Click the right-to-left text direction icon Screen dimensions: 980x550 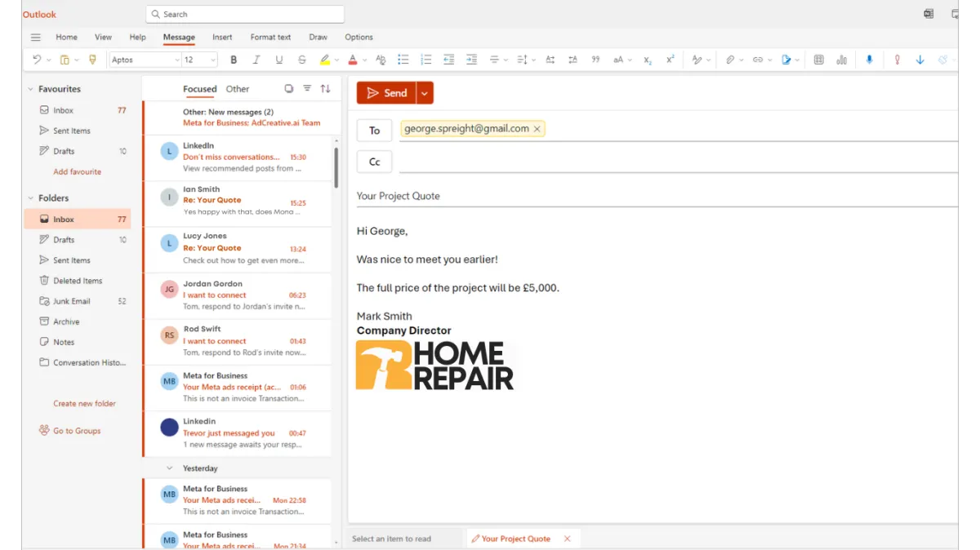[x=572, y=60]
